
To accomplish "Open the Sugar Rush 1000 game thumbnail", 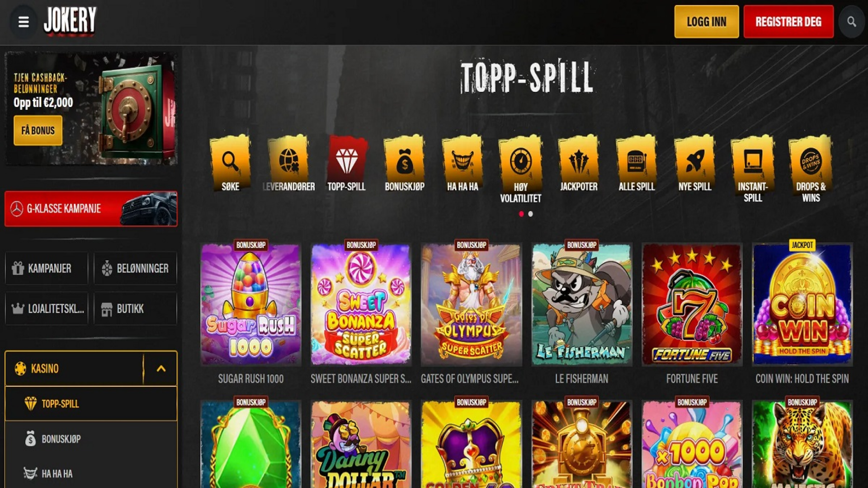I will (x=251, y=304).
